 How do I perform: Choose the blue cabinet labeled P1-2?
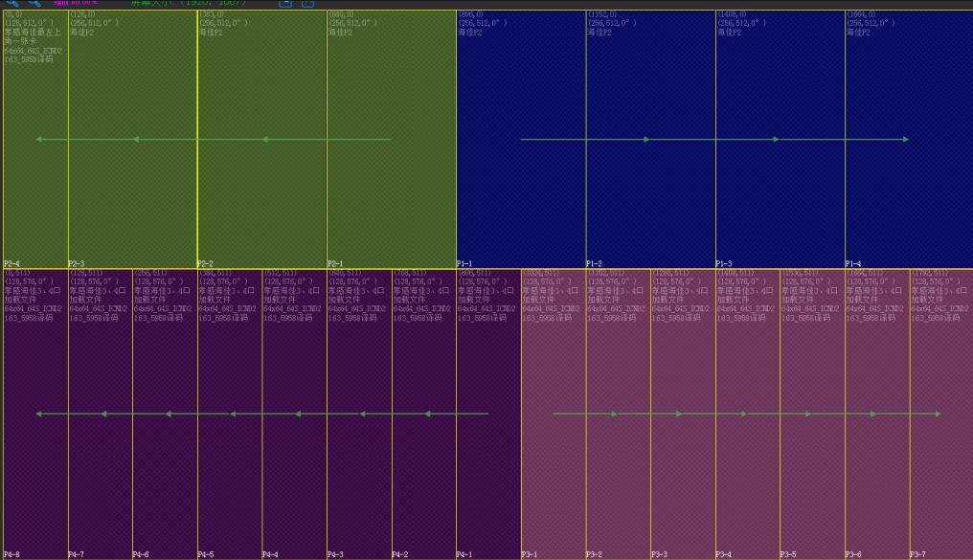[650, 191]
